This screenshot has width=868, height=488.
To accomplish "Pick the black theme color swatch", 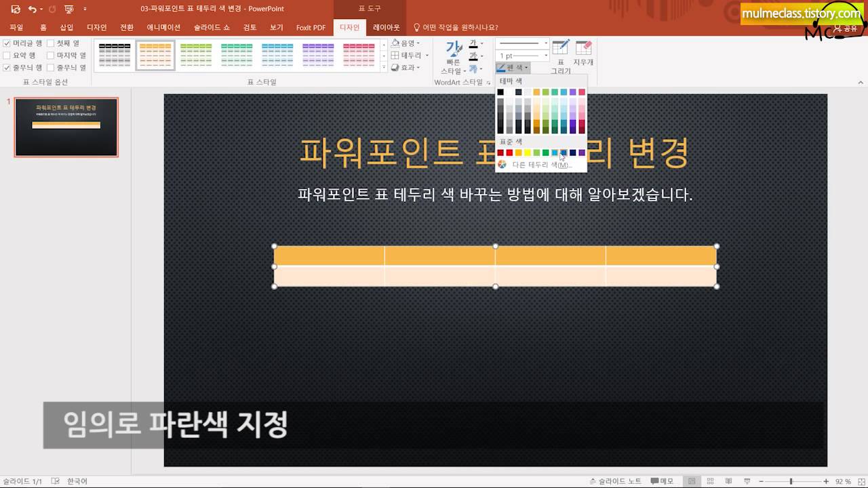I will (500, 92).
